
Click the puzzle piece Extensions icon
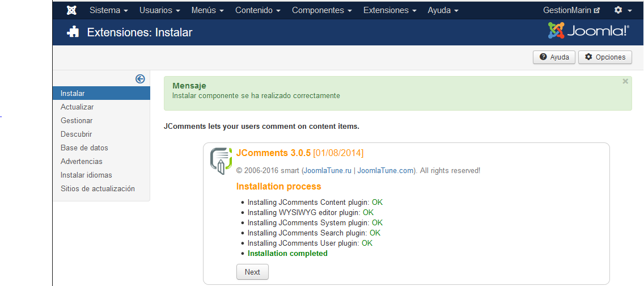pos(73,32)
